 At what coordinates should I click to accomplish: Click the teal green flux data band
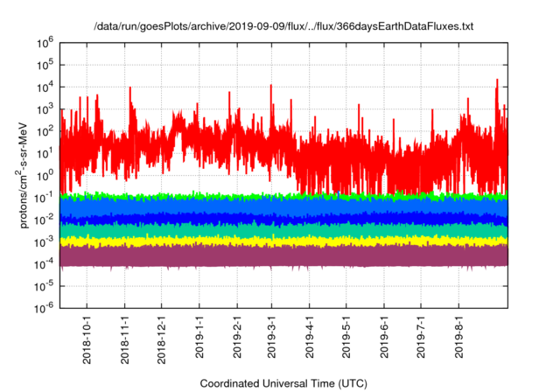(283, 231)
